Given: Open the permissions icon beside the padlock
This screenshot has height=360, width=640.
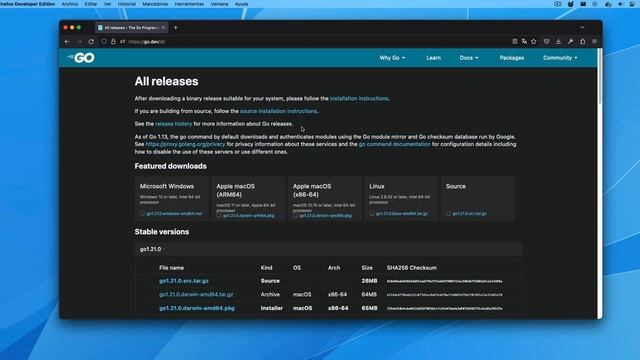Looking at the screenshot, I should point(122,42).
